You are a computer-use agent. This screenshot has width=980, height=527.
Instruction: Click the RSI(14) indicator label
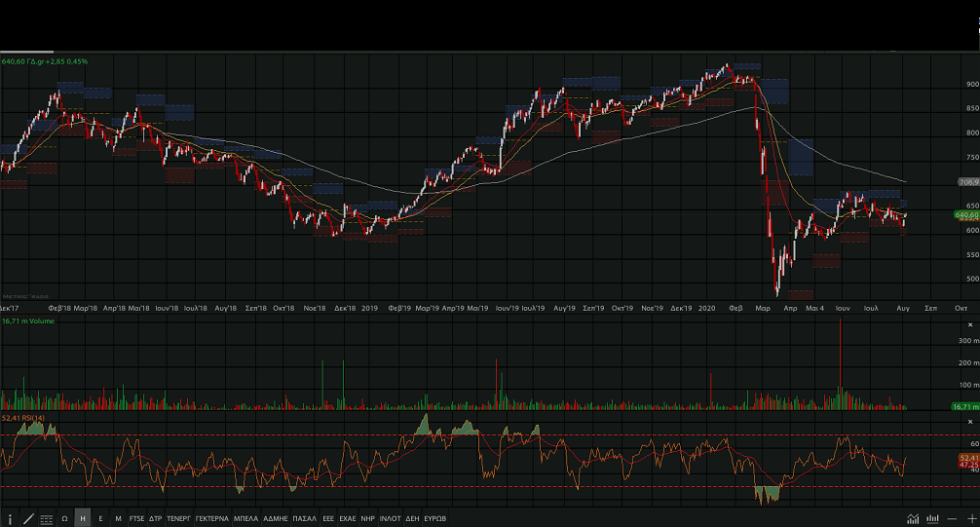[21, 417]
